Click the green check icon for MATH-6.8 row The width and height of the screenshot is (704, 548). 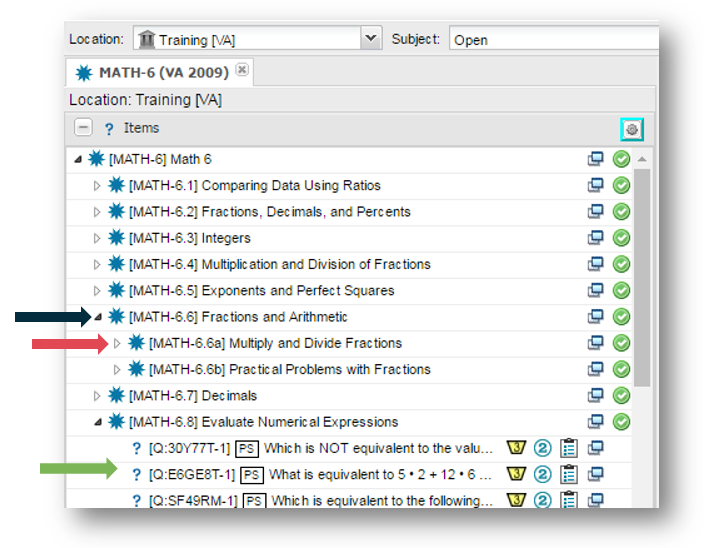[x=621, y=422]
